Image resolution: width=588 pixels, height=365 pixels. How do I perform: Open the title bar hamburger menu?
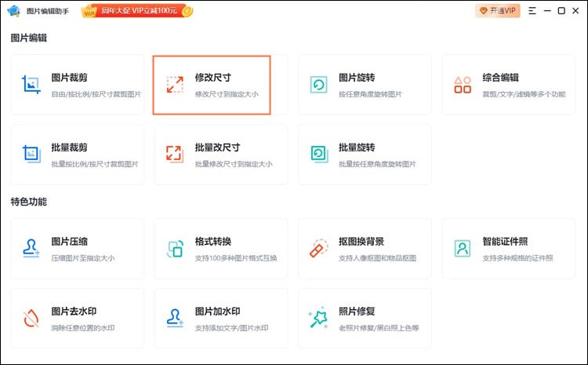click(x=532, y=11)
